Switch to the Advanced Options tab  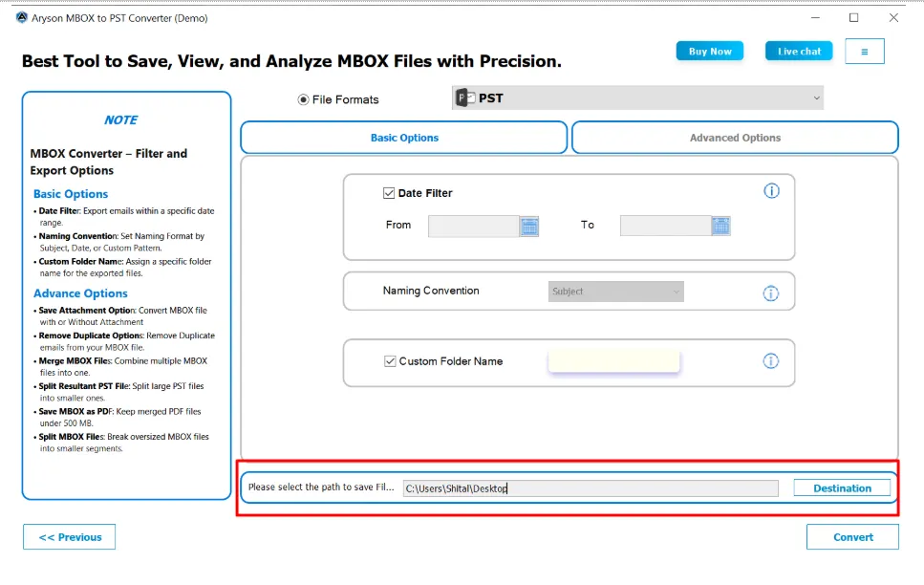click(735, 138)
